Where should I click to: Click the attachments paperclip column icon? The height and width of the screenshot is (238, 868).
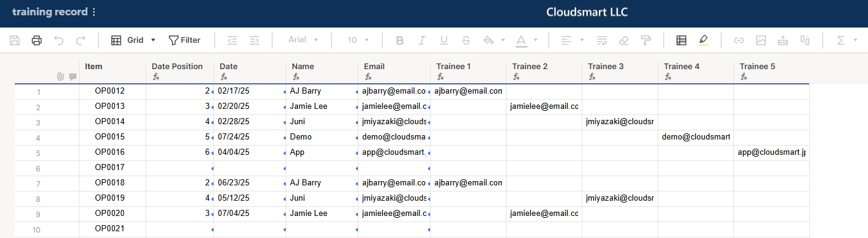coord(60,76)
